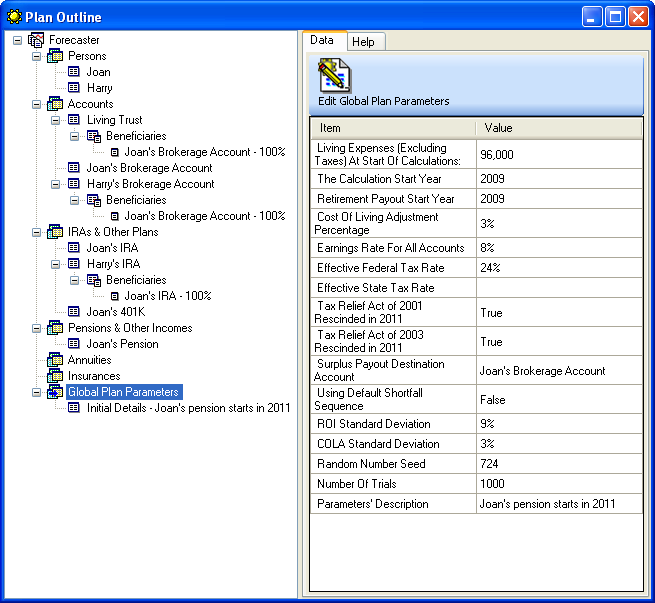Click Beneficiaries icon under Harry's Brokerage Account
The height and width of the screenshot is (603, 655).
[x=94, y=200]
